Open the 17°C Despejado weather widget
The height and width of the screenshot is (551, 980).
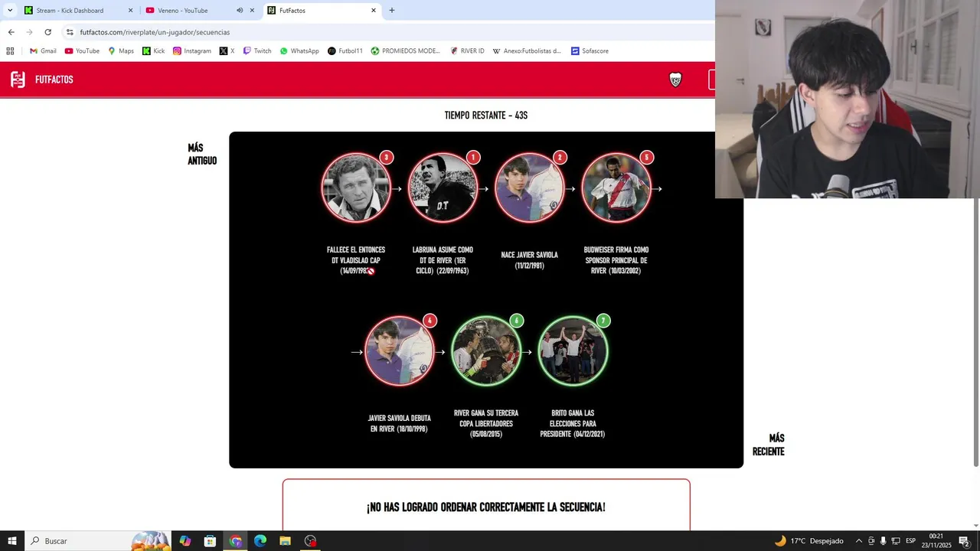click(808, 541)
